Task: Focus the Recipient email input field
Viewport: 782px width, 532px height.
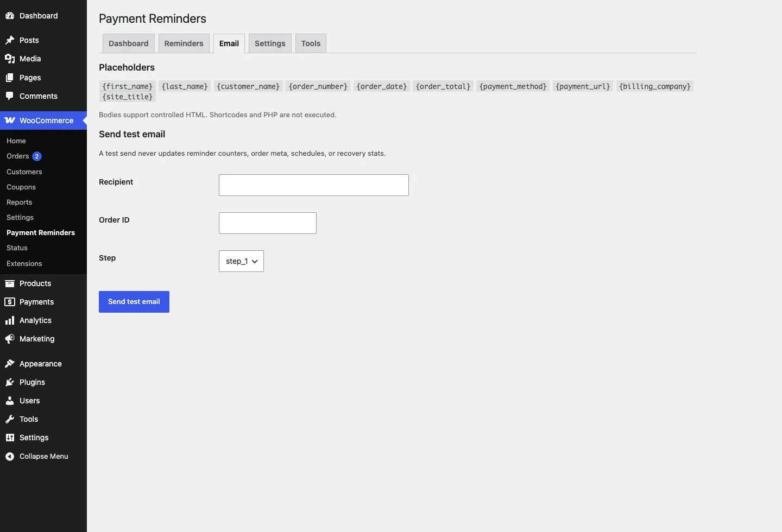Action: [314, 185]
